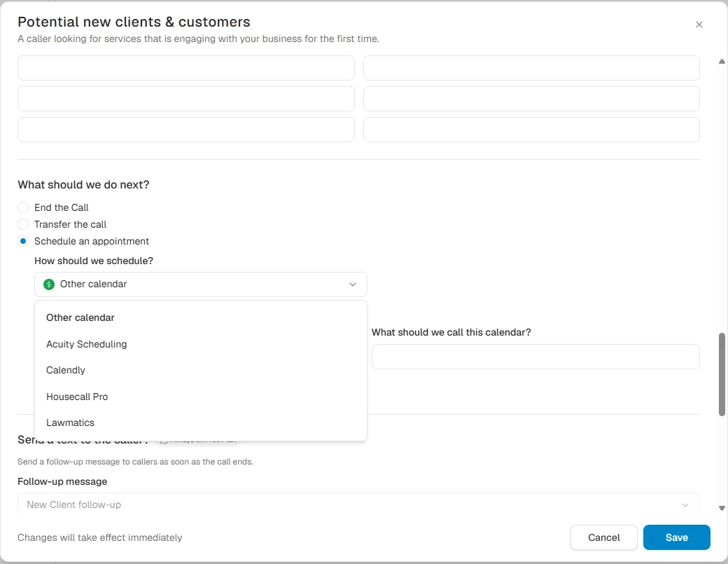728x564 pixels.
Task: Click the Send a follow-up message description text
Action: pyautogui.click(x=136, y=462)
